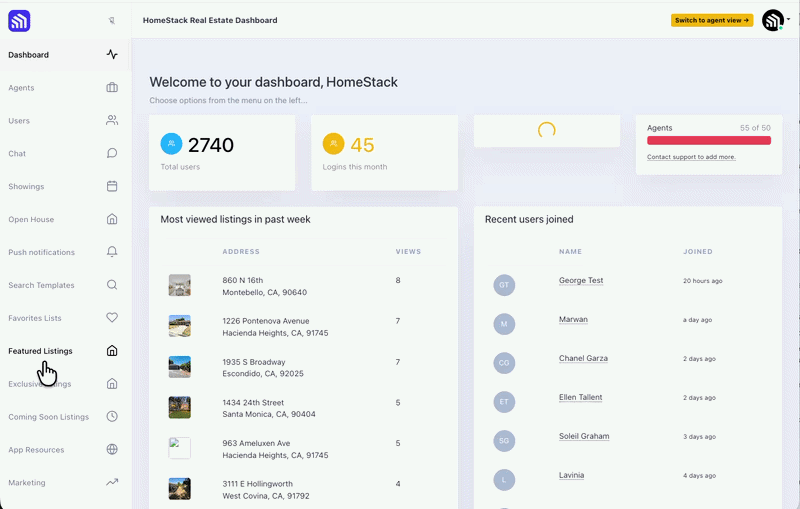This screenshot has width=800, height=509.
Task: Open Search Templates in the sidebar
Action: click(65, 285)
